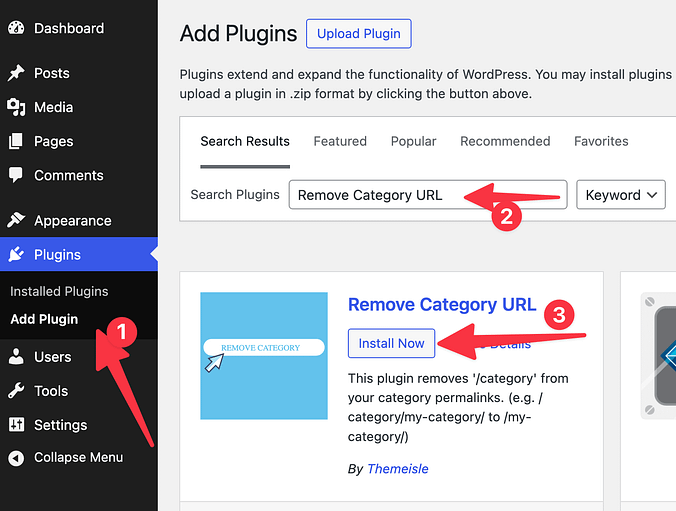The image size is (676, 511).
Task: Click the Dashboard gauge icon
Action: [x=16, y=29]
